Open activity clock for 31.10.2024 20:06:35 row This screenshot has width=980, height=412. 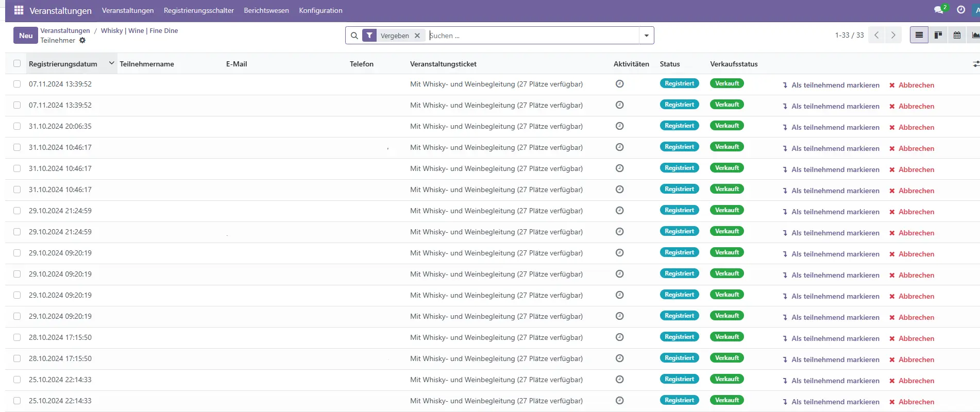pos(620,126)
